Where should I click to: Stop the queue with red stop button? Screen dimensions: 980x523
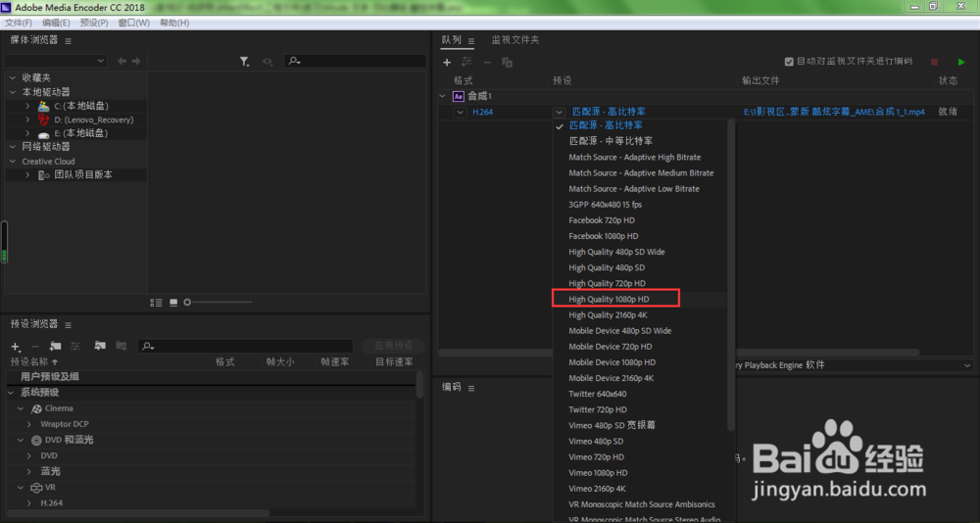pos(934,62)
